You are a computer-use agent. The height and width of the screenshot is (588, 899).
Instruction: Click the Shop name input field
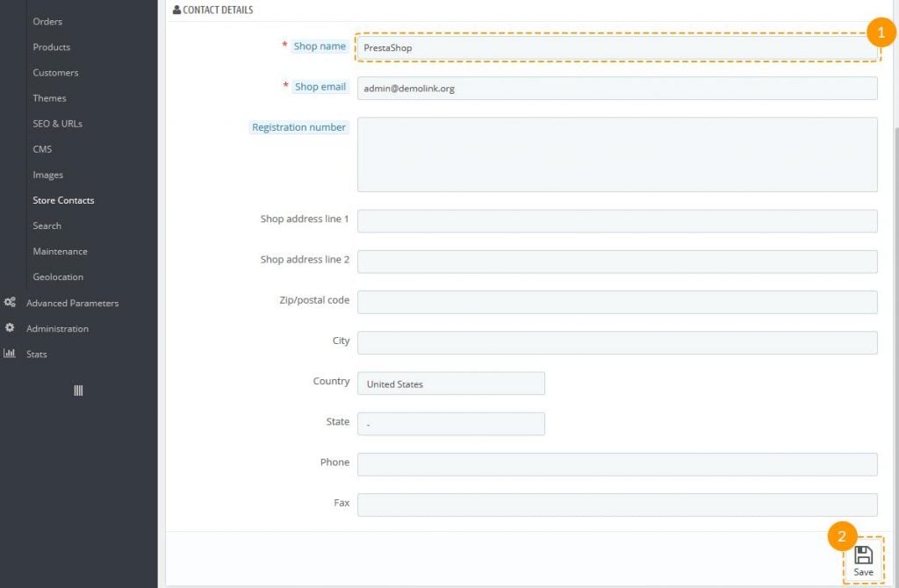[616, 47]
